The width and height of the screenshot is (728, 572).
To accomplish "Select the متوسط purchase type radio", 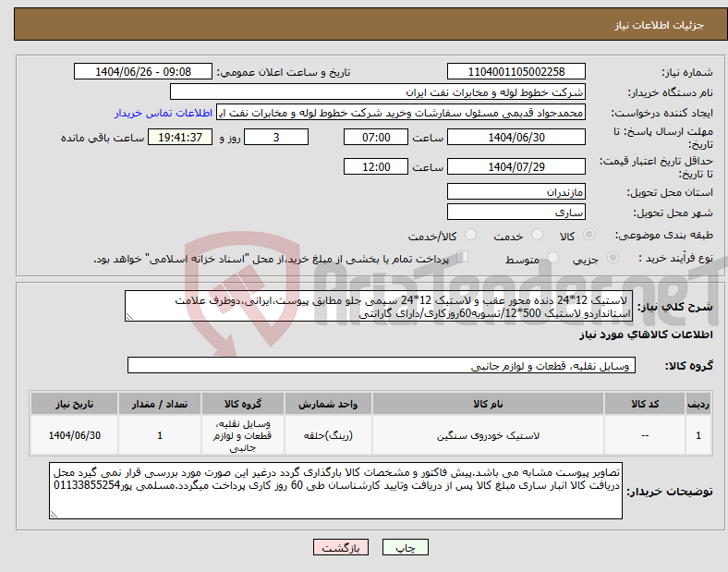I will 553,258.
